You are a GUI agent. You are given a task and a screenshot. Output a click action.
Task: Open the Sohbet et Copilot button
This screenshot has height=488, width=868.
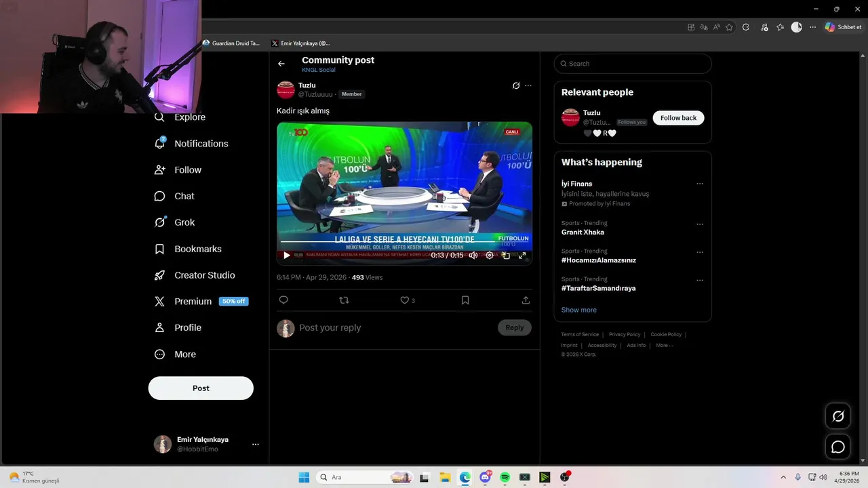pos(843,27)
